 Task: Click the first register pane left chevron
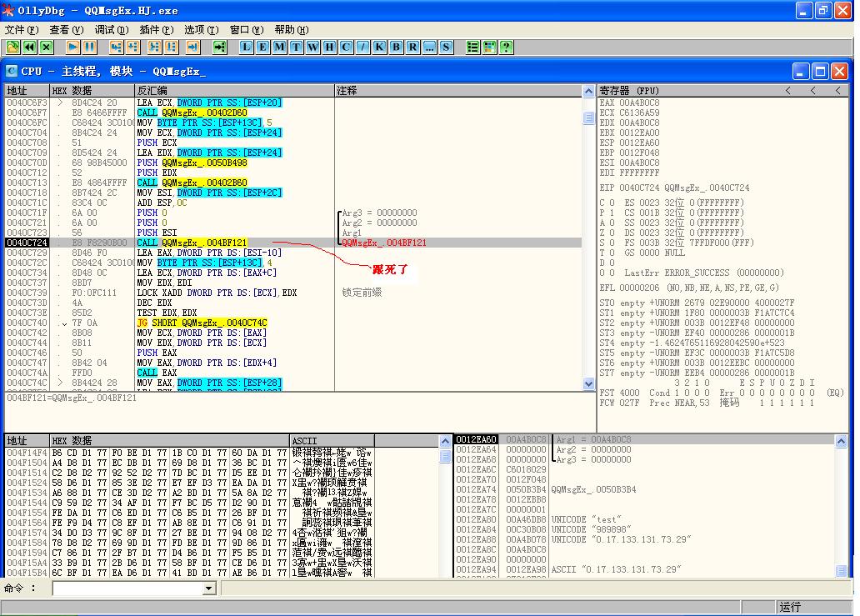[x=788, y=91]
